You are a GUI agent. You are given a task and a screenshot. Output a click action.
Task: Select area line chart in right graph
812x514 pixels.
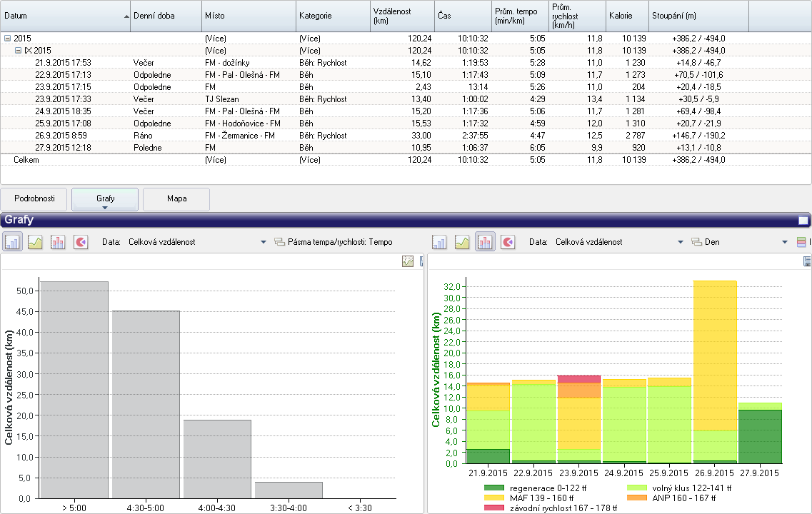(x=463, y=242)
